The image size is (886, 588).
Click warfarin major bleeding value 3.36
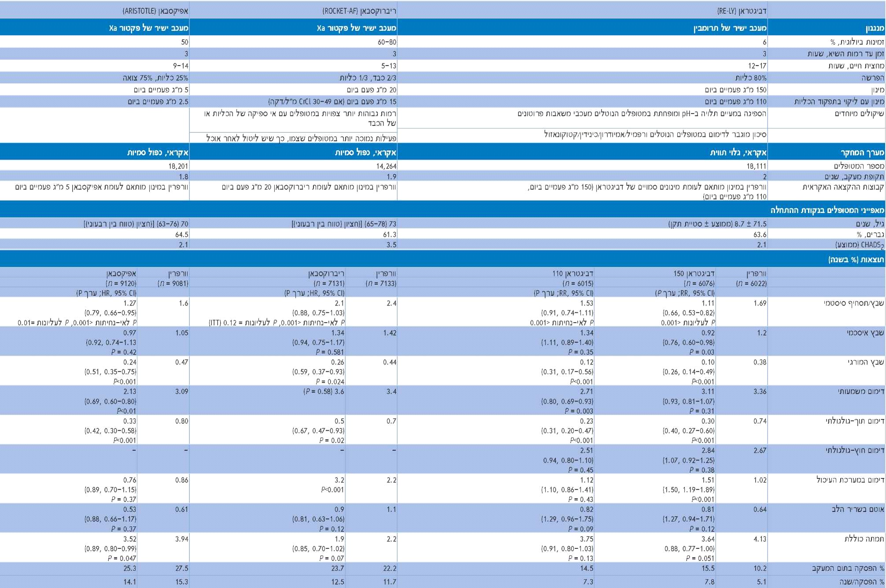(x=760, y=391)
